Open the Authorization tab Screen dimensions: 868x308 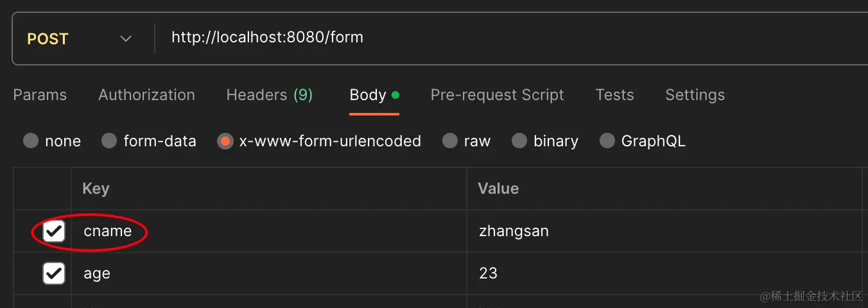pyautogui.click(x=146, y=95)
